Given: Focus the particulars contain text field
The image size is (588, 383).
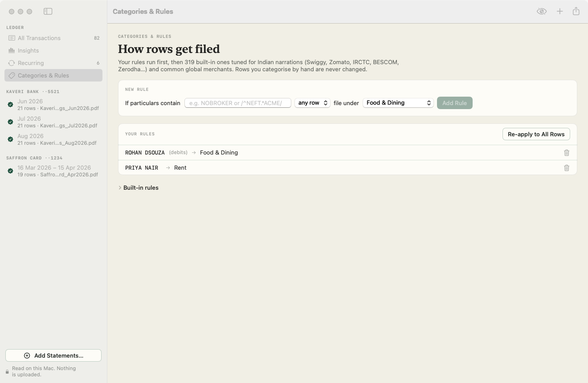Looking at the screenshot, I should click(x=238, y=103).
